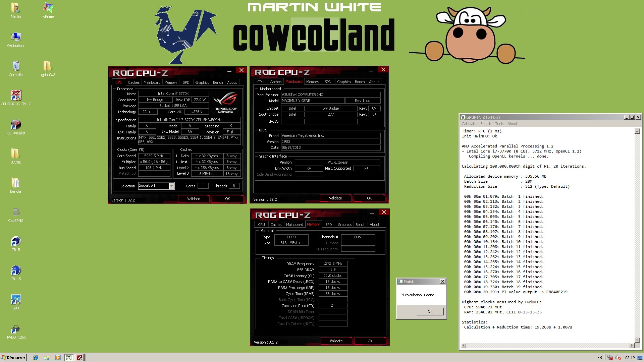Click the FR language indicator in taskbar
Viewport: 644px width, 362px height.
[x=600, y=358]
